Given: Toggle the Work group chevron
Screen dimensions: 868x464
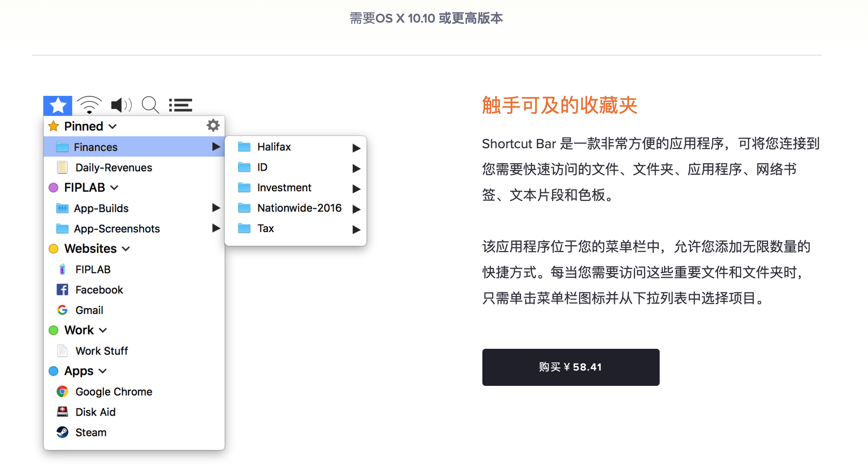Looking at the screenshot, I should [103, 330].
